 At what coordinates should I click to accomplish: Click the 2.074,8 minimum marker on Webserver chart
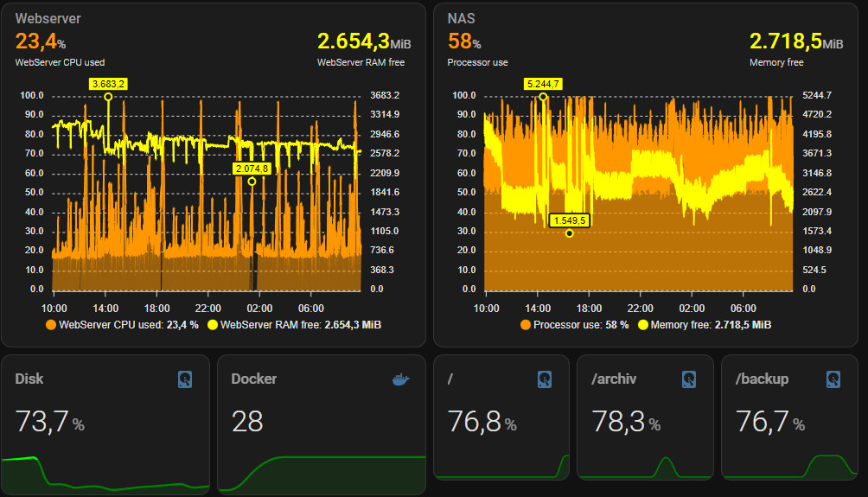click(x=252, y=182)
